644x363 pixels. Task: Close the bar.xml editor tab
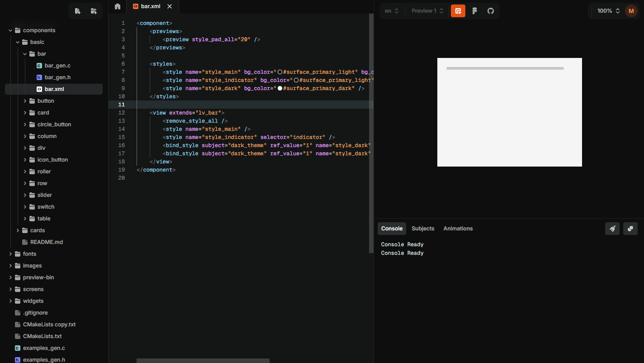coord(170,6)
